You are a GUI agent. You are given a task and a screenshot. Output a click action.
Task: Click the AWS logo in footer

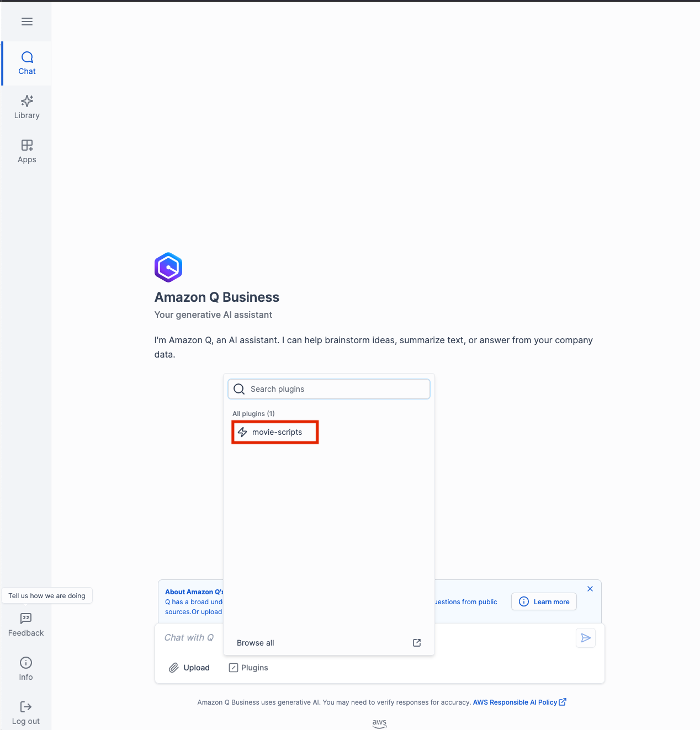click(380, 723)
